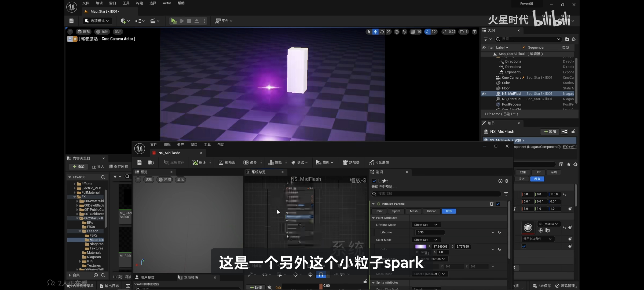Viewport: 644px width, 290px height.
Task: Open the 构建 menu in main menu bar
Action: [x=139, y=3]
